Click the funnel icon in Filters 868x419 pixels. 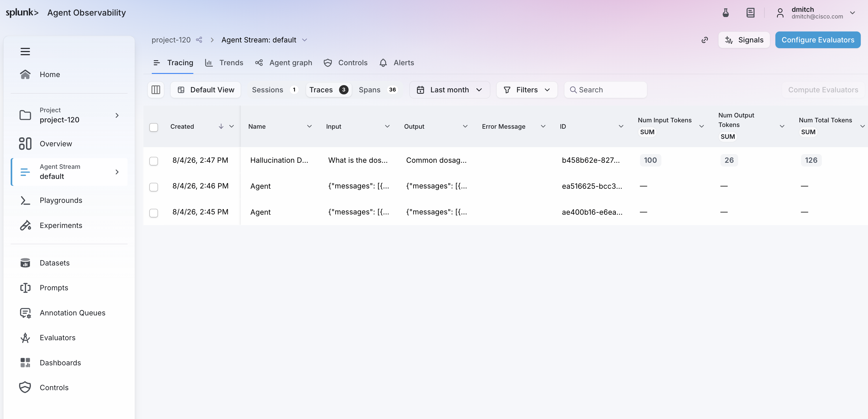(507, 90)
